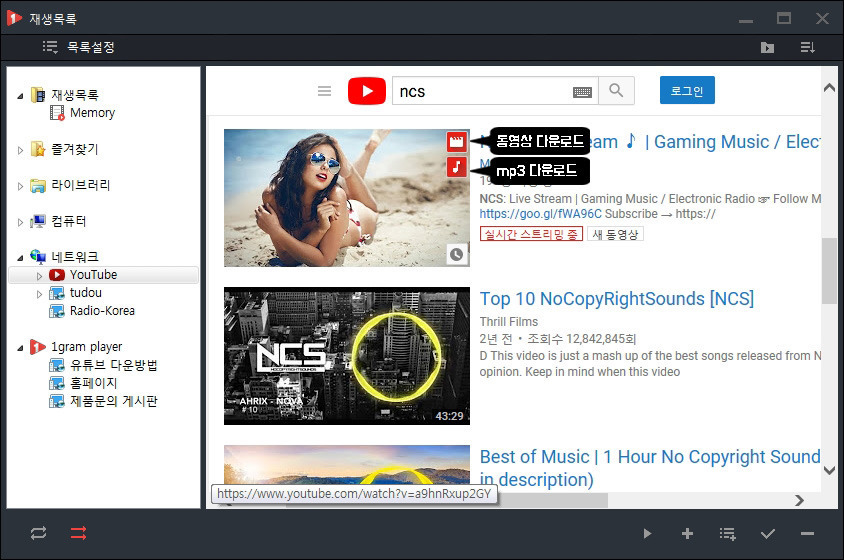Open the Top 10 NoCopyRightSounds thumbnail
This screenshot has height=560, width=844.
point(347,356)
